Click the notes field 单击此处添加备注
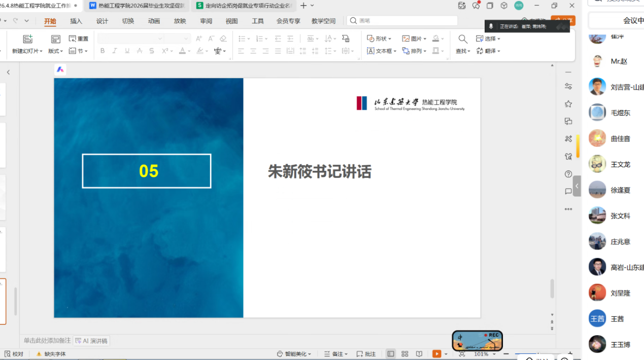The height and width of the screenshot is (360, 644). click(x=47, y=341)
